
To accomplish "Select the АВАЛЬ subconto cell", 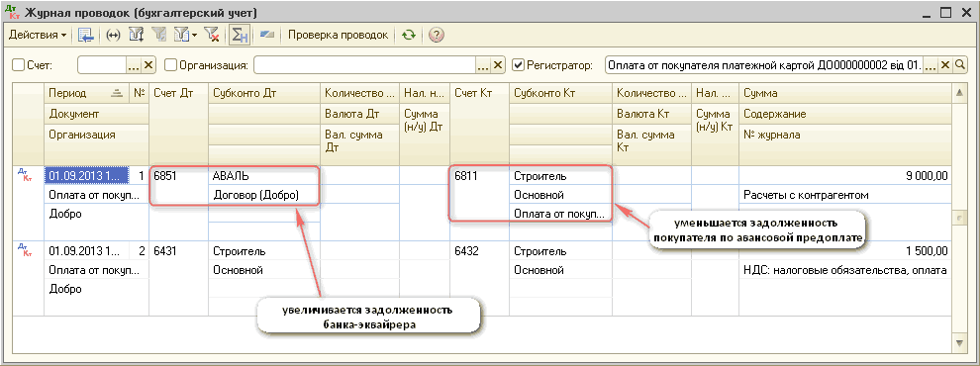I will coord(263,176).
